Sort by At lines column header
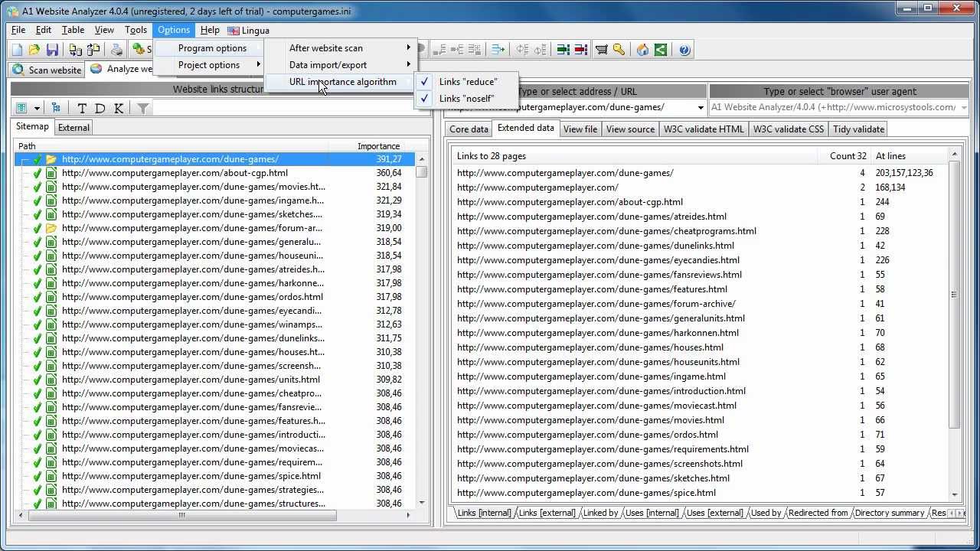 tap(909, 156)
